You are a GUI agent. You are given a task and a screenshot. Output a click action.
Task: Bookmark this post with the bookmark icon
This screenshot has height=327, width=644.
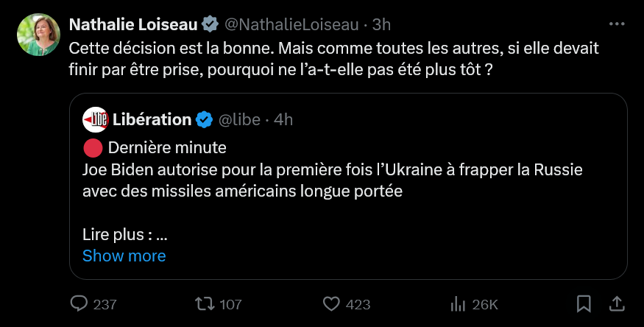point(584,303)
